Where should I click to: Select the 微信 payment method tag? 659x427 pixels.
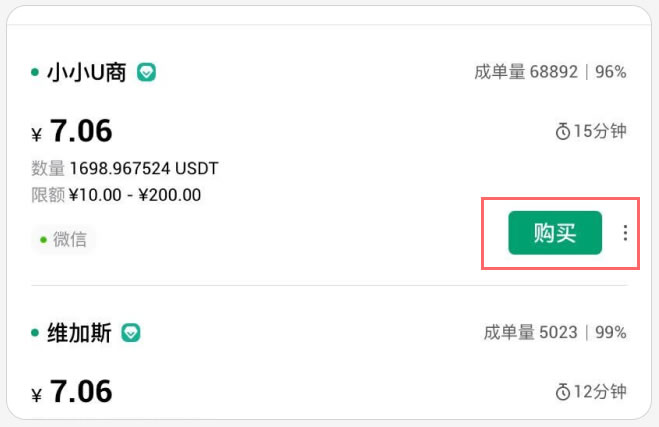point(63,240)
